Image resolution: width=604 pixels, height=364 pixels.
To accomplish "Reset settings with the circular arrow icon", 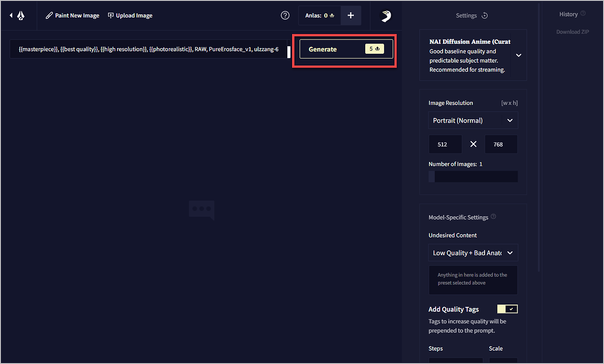I will 485,16.
